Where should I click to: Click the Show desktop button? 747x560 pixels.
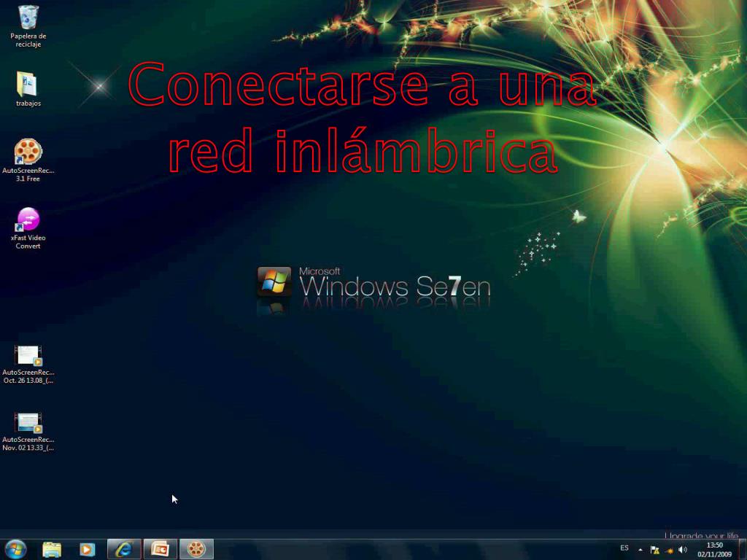coord(743,550)
